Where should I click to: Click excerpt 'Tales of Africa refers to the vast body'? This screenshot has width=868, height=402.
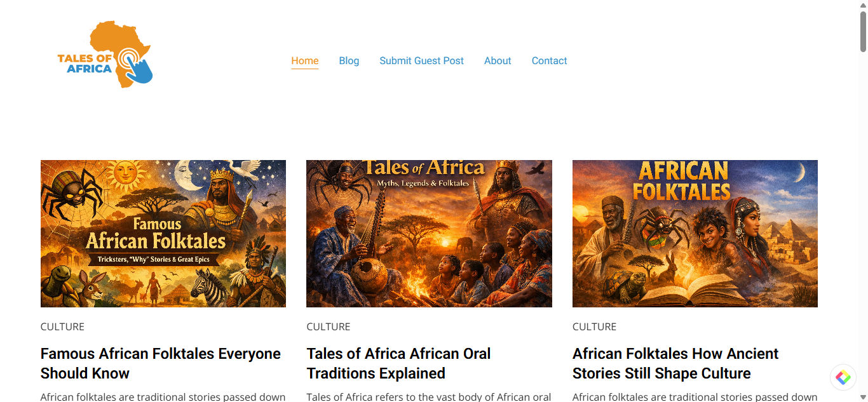point(429,397)
